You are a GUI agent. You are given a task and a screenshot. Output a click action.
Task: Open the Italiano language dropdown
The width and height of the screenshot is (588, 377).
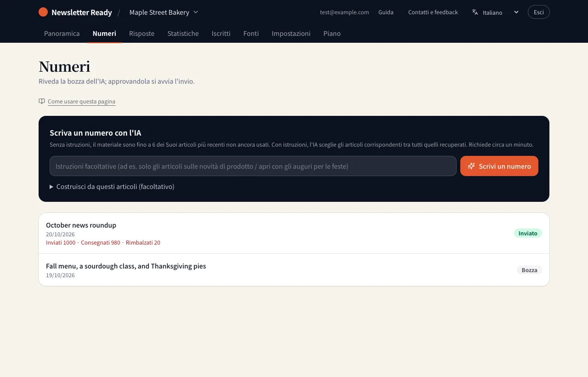click(497, 12)
